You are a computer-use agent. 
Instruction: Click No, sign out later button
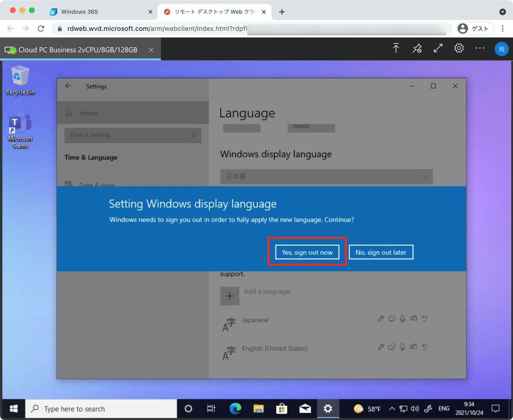coord(381,252)
